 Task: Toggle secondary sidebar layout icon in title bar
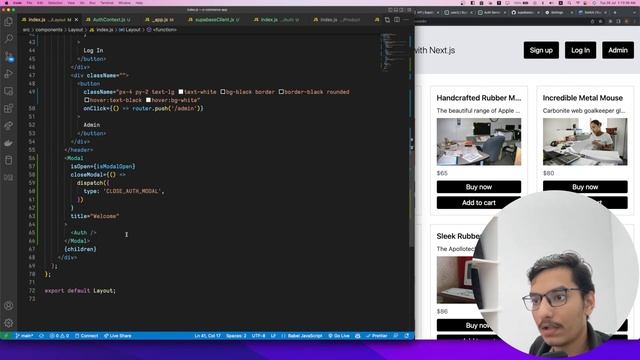tap(402, 10)
